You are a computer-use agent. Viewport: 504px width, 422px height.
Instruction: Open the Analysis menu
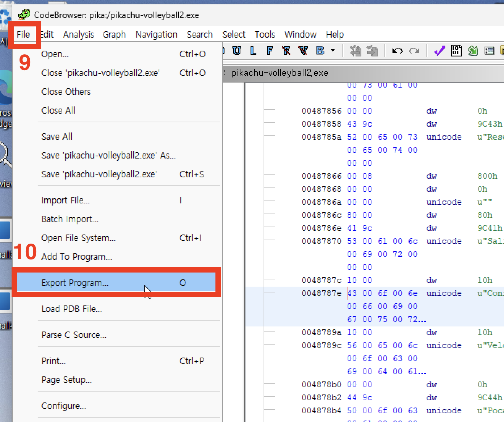pos(79,34)
